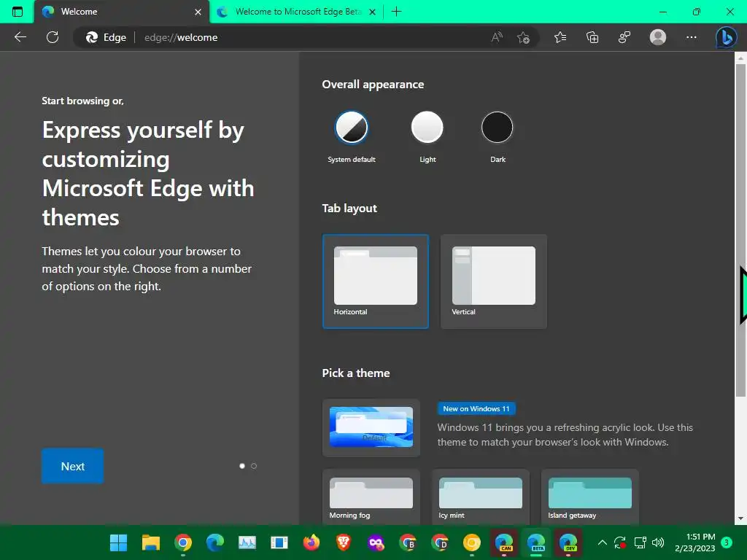Image resolution: width=747 pixels, height=560 pixels.
Task: Pick the Morning fog theme
Action: tap(371, 497)
